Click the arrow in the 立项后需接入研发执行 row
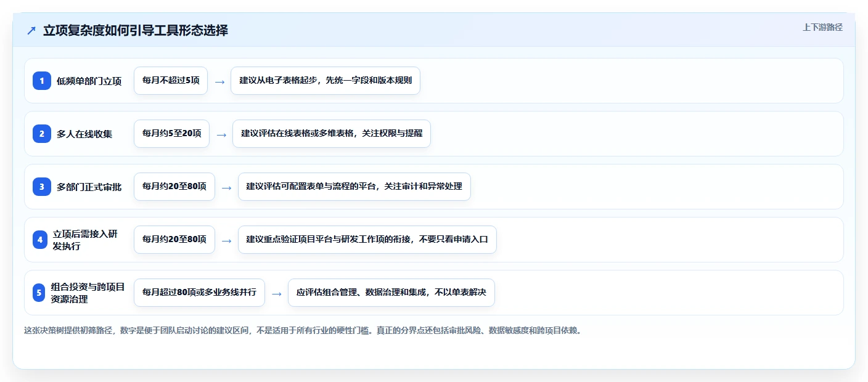The image size is (868, 382). [227, 240]
